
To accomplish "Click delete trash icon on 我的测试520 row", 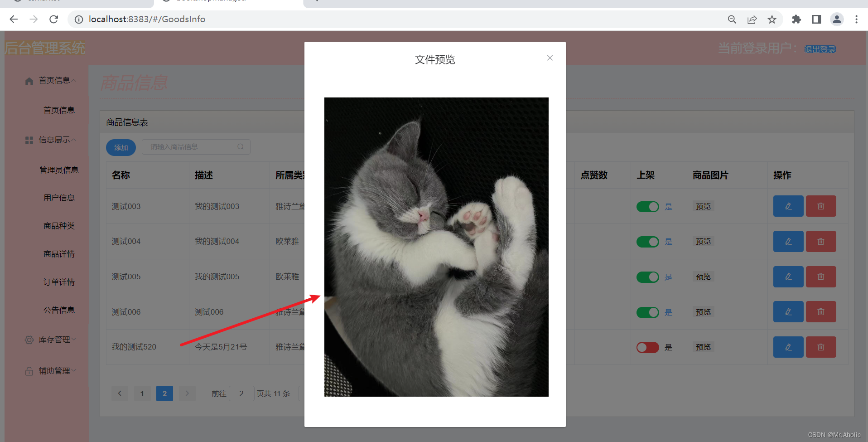I will (x=821, y=347).
